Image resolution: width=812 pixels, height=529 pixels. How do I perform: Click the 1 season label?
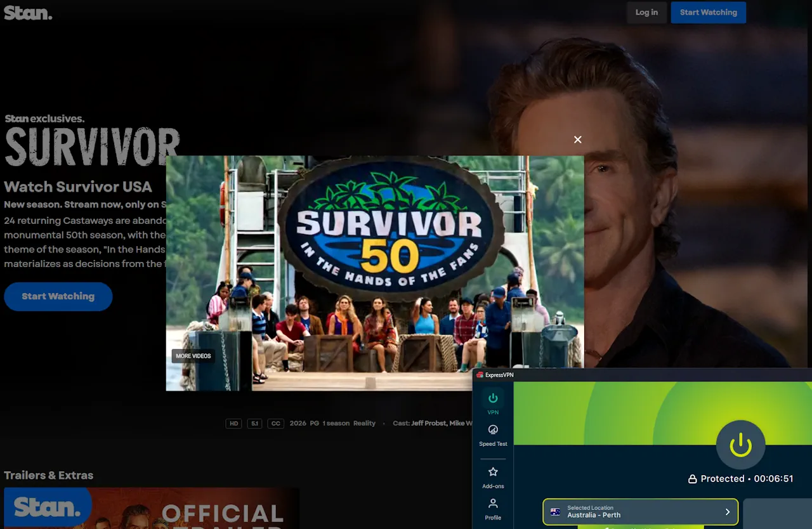(x=336, y=423)
